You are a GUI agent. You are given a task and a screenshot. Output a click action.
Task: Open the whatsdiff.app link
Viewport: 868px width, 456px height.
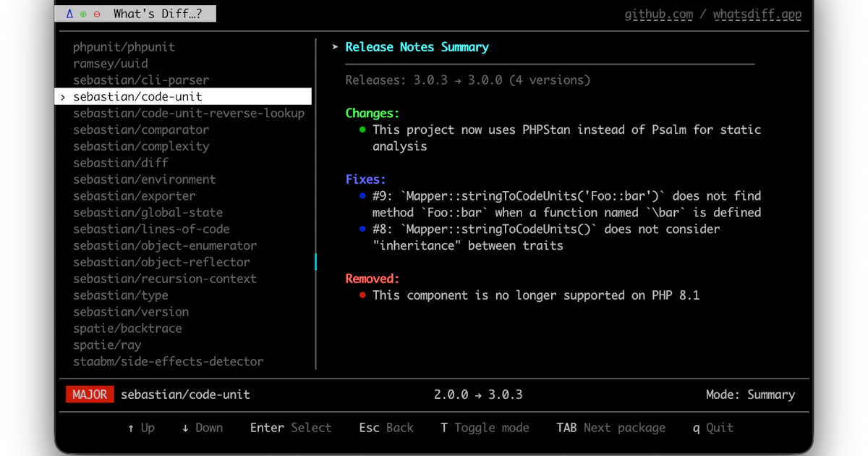(x=757, y=14)
